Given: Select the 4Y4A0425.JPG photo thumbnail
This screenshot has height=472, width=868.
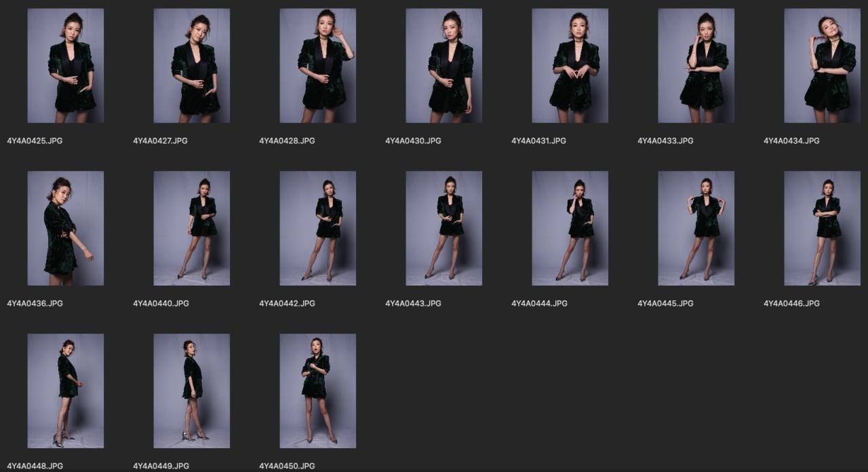Looking at the screenshot, I should [66, 66].
